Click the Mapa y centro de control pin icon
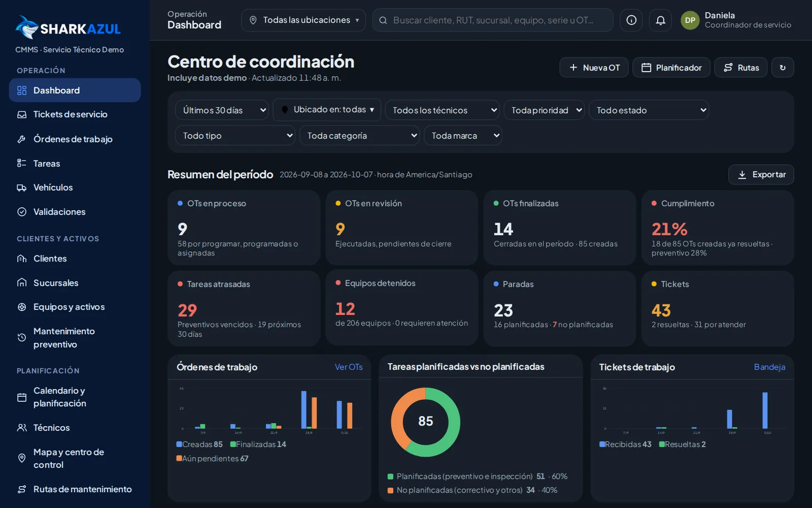The image size is (812, 508). coord(22,458)
